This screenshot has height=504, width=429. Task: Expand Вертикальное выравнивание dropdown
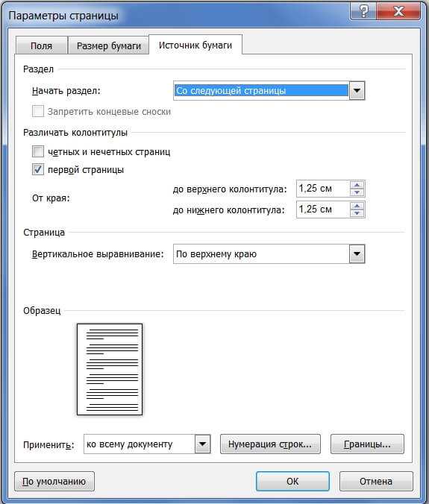pyautogui.click(x=357, y=254)
